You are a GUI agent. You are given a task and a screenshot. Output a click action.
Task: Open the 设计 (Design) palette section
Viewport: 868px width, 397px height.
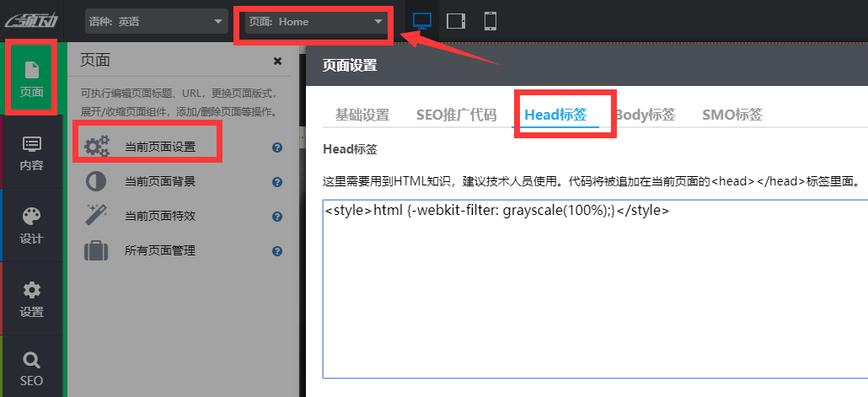point(31,225)
